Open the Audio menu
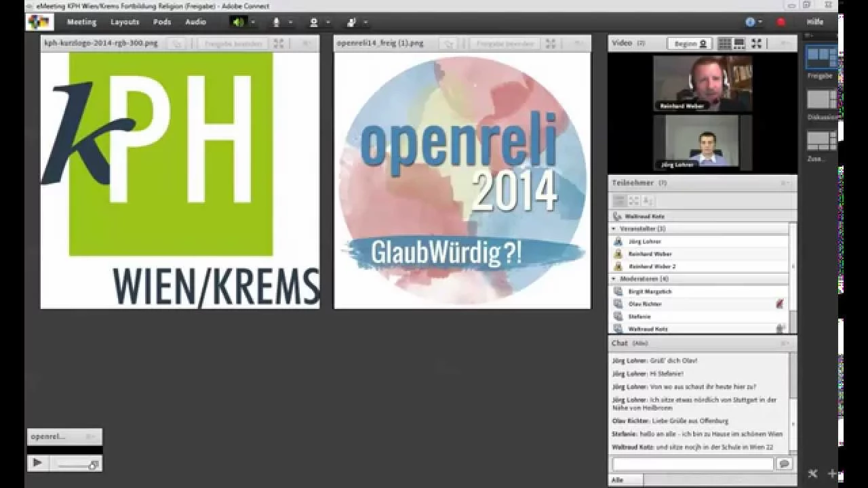 (195, 22)
